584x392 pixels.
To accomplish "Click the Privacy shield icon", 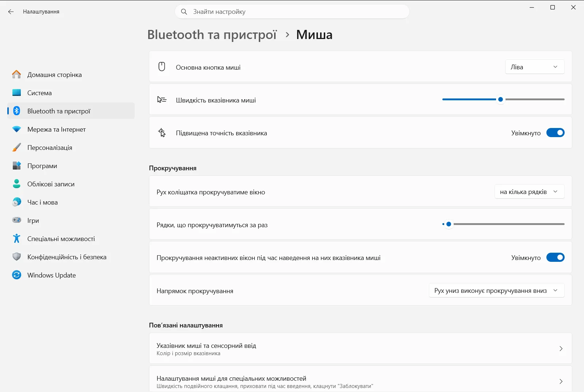I will (16, 257).
